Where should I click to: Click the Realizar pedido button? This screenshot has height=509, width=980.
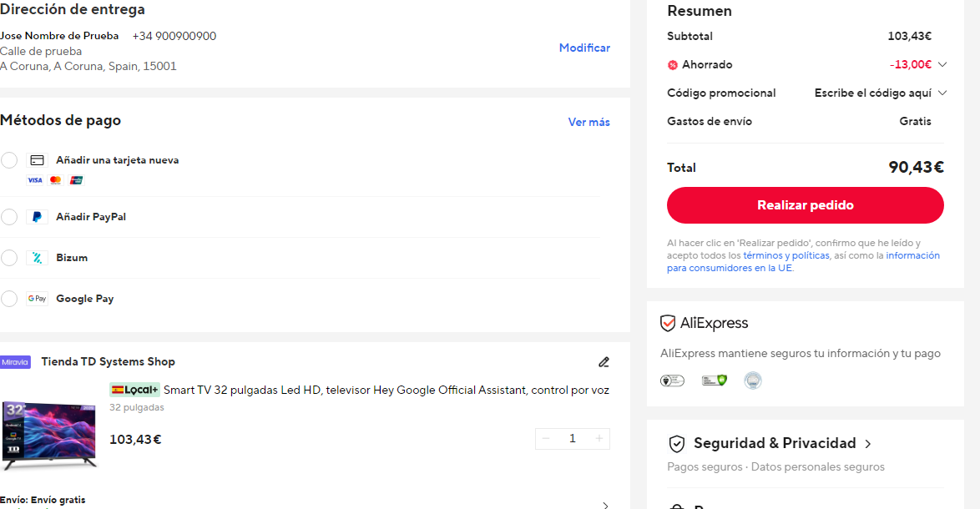tap(805, 204)
